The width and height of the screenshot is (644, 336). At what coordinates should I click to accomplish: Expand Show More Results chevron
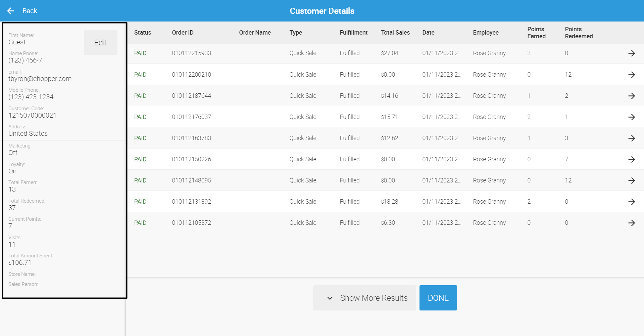(330, 298)
